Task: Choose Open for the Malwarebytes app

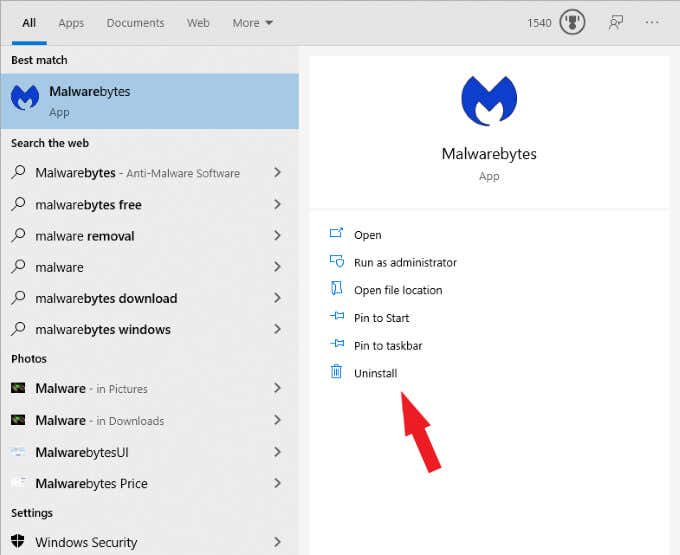Action: [x=367, y=235]
